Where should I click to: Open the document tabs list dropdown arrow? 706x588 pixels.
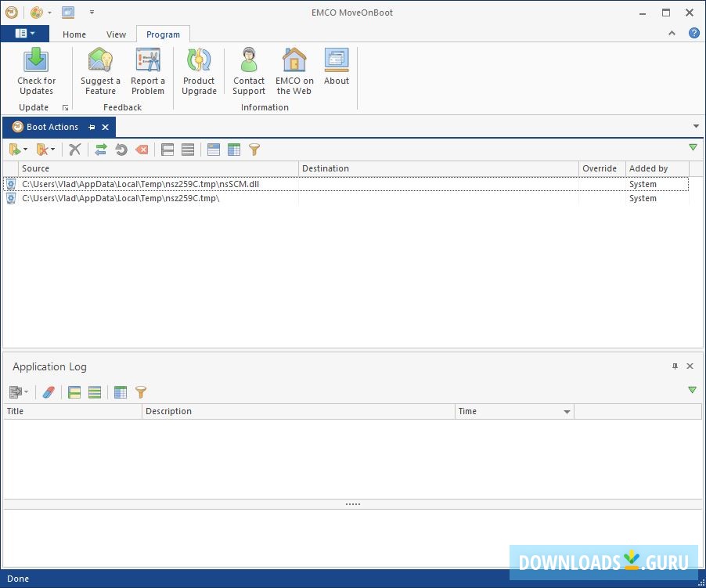tap(696, 126)
